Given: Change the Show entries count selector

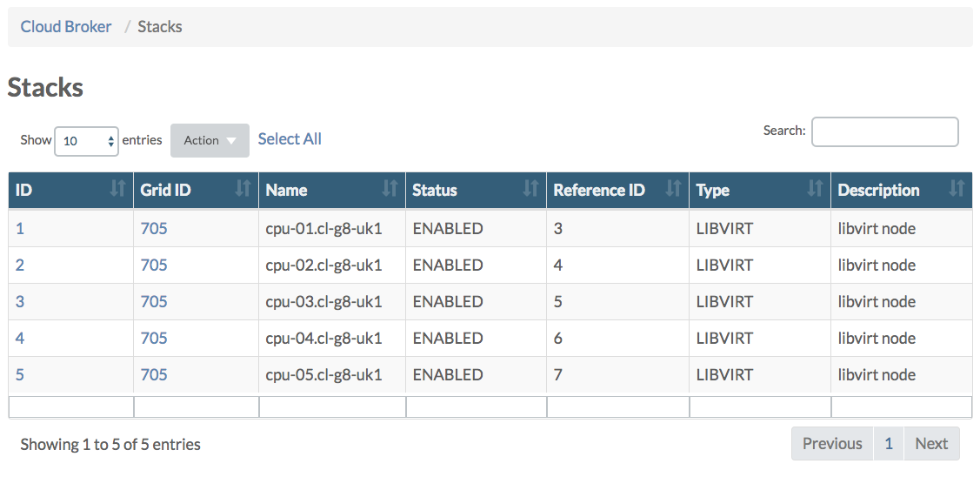Looking at the screenshot, I should 86,141.
